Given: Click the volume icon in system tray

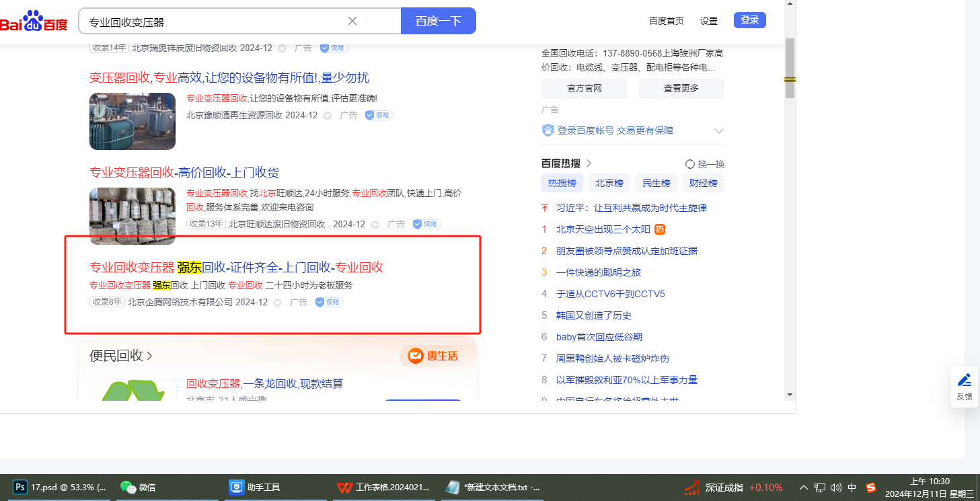Looking at the screenshot, I should click(x=836, y=488).
